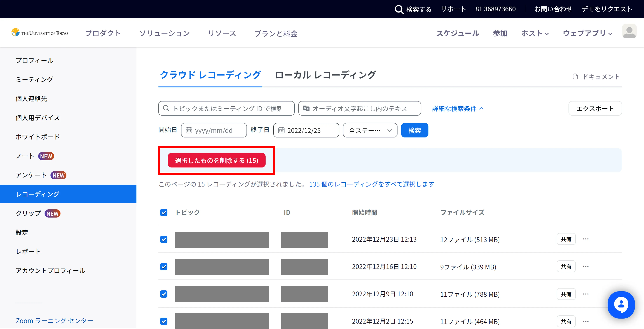Select all 135 recordings link
This screenshot has width=644, height=329.
click(371, 184)
